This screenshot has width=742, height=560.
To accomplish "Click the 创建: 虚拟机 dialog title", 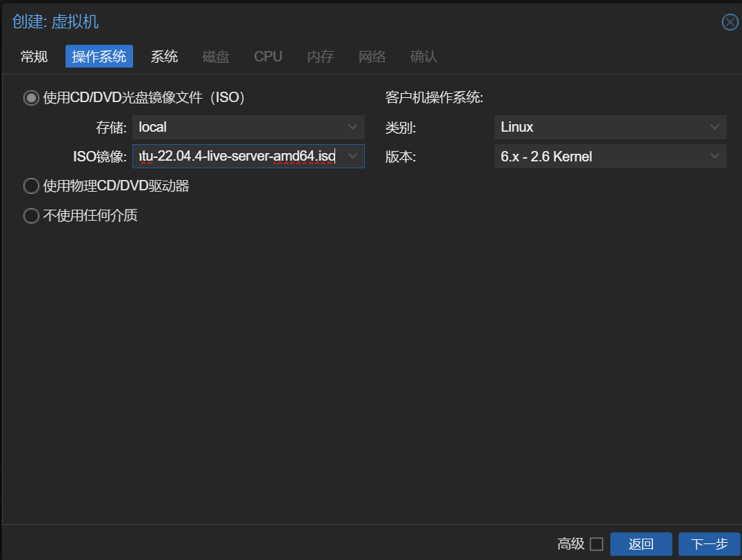I will point(55,22).
